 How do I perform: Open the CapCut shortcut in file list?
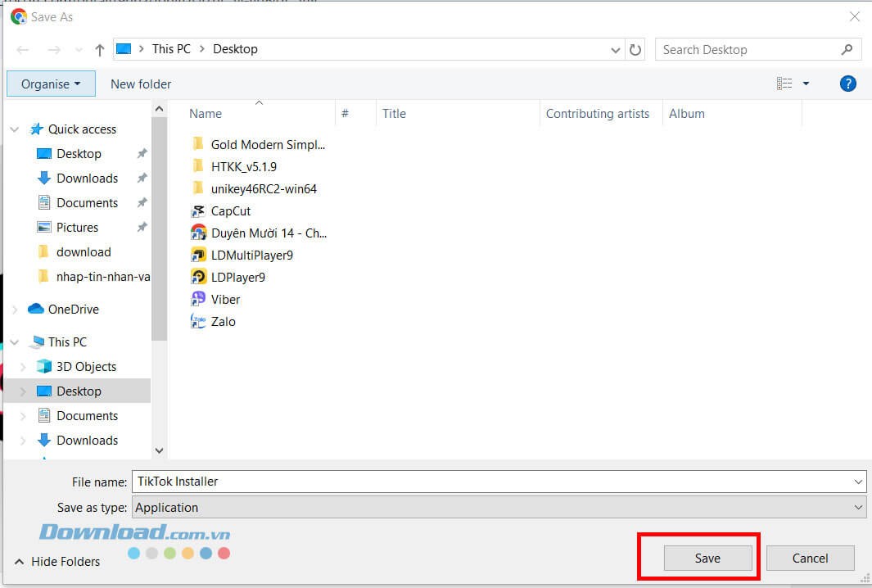click(x=229, y=210)
